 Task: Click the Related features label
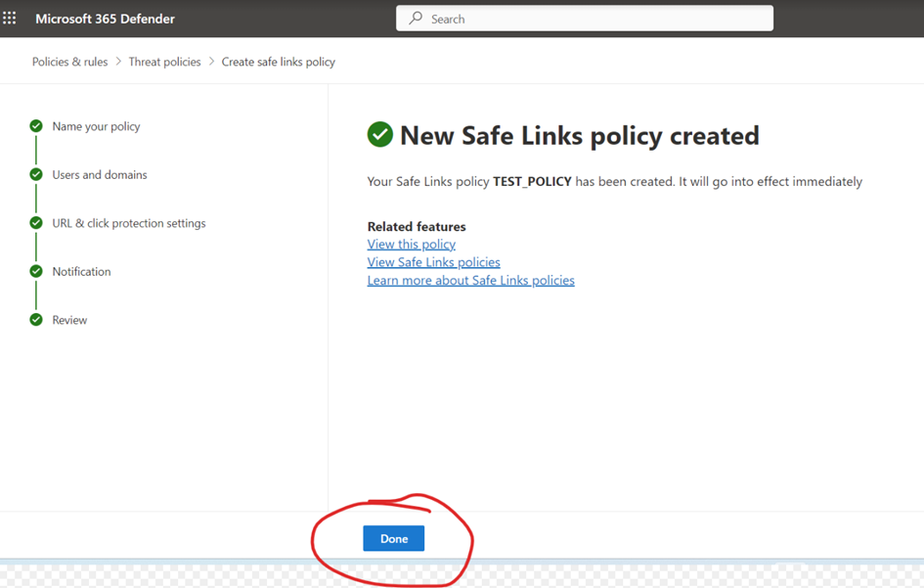417,226
